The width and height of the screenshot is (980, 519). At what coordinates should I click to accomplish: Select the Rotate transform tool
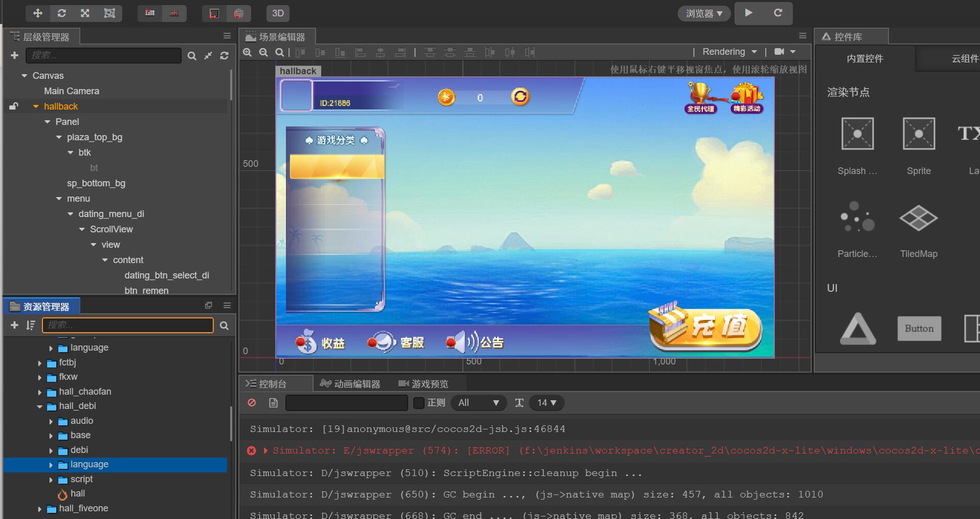click(61, 13)
